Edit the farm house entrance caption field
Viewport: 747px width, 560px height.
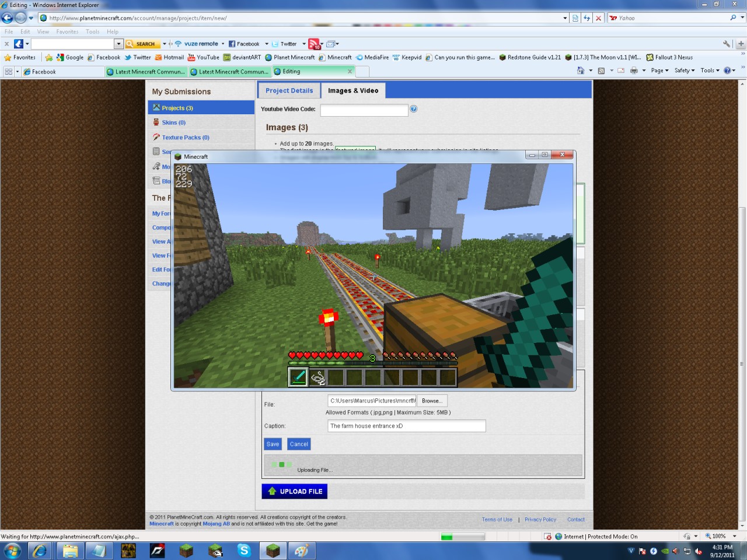point(407,426)
